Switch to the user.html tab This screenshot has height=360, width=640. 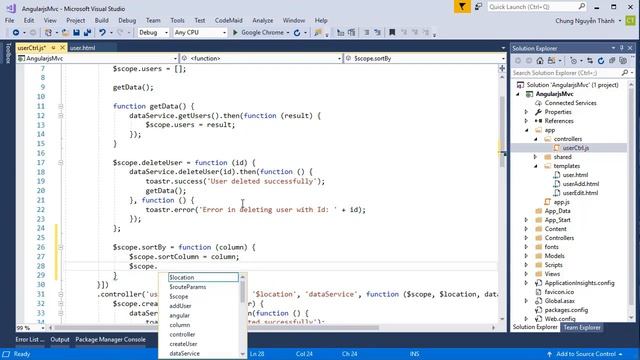(82, 48)
